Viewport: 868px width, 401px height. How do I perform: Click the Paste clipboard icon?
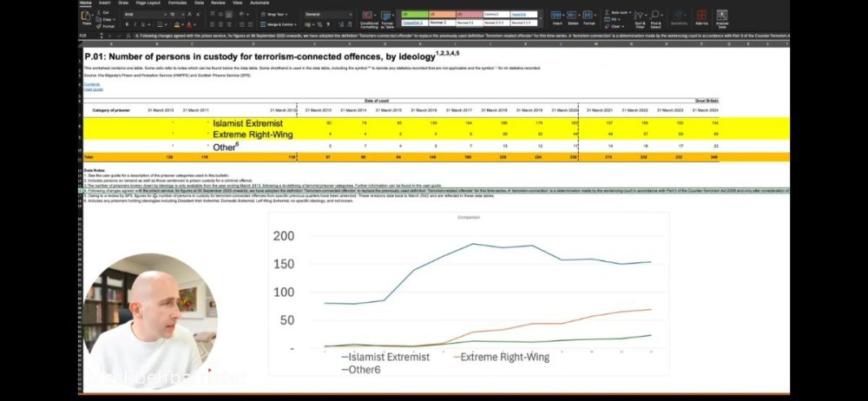click(86, 17)
